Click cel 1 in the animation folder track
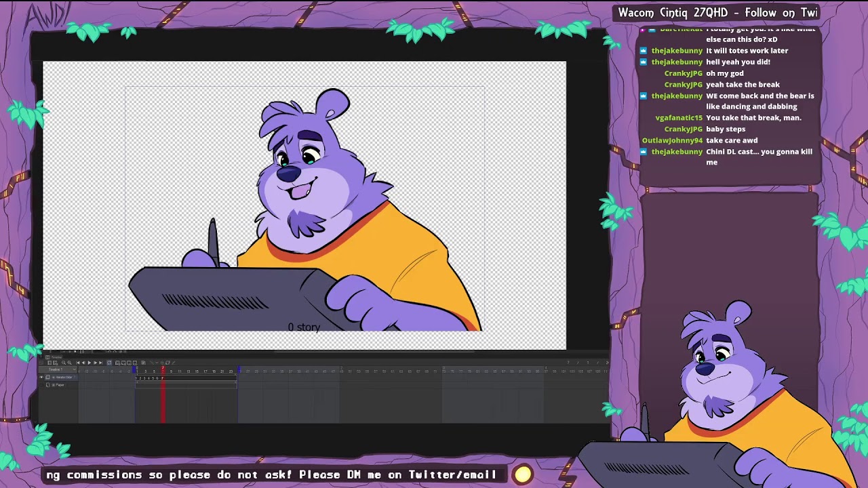 coord(136,378)
